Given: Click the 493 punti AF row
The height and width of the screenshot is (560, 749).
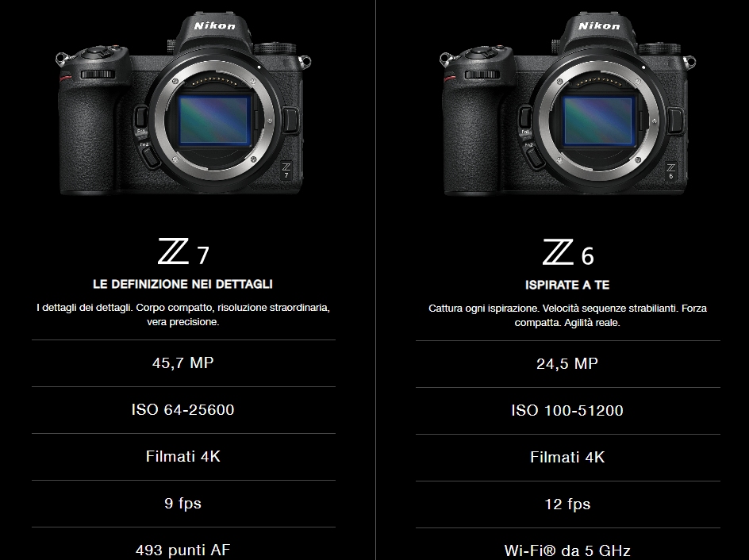Looking at the screenshot, I should click(x=183, y=544).
